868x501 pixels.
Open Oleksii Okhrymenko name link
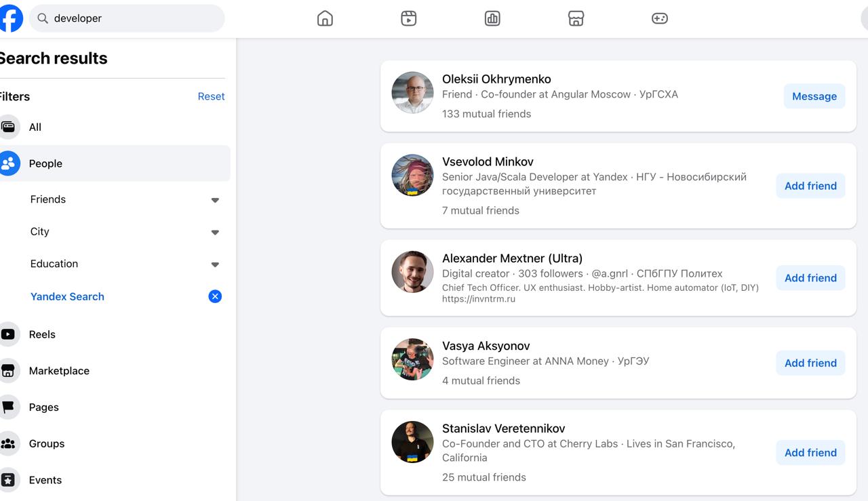[496, 79]
